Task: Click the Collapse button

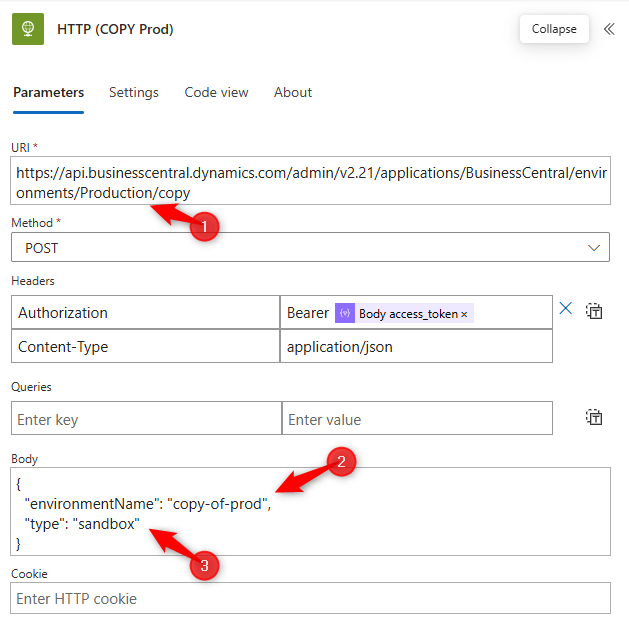Action: pos(554,29)
